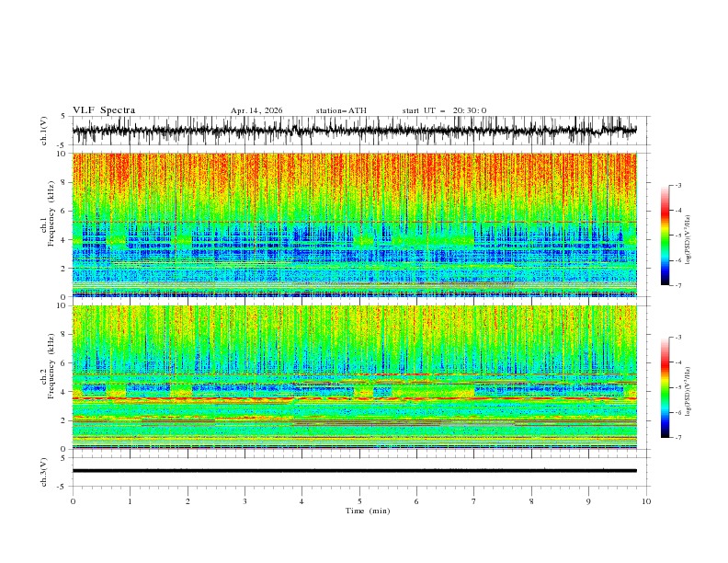Click the upper "log(PSD)(V²/Hz)" colorbar label
This screenshot has height=563, width=728.
[688, 240]
